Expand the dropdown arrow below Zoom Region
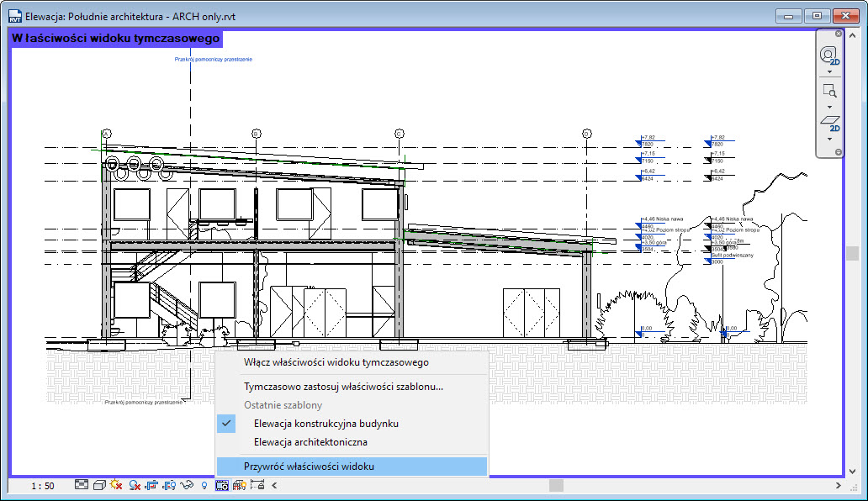Screen dimensions: 868x501 (829, 107)
